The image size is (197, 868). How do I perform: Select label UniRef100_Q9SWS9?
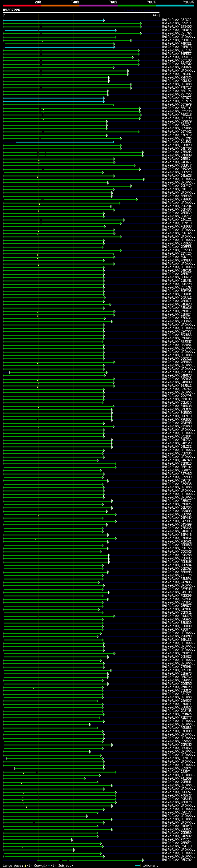coord(177,121)
